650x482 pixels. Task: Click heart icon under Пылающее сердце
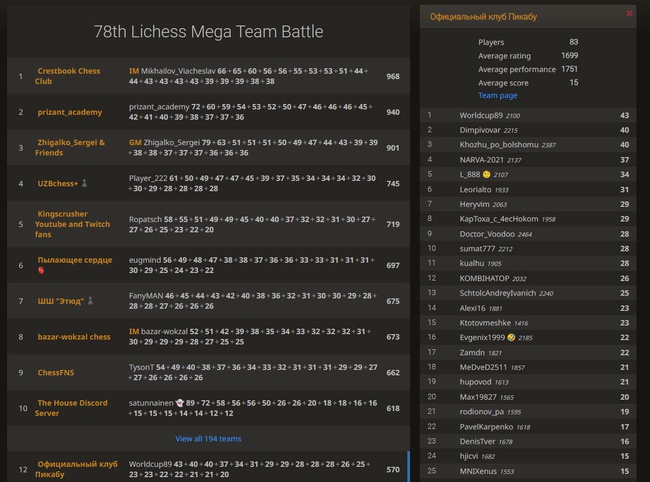(41, 270)
